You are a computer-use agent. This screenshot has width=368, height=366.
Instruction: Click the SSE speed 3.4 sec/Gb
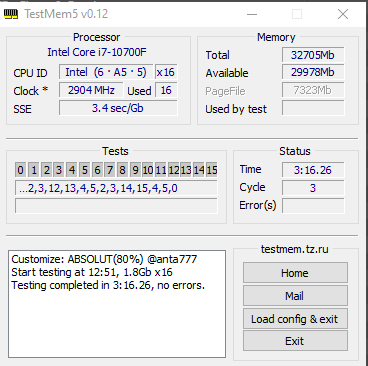pyautogui.click(x=118, y=108)
